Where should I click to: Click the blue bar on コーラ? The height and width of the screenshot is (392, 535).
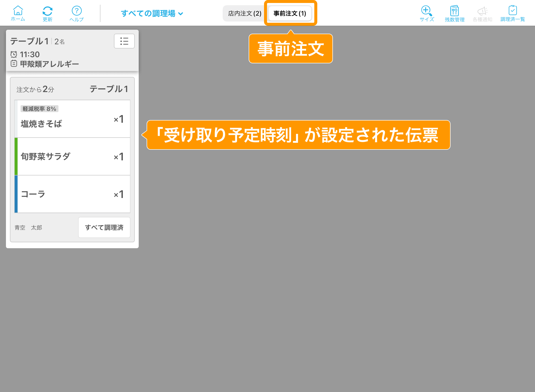pos(16,194)
